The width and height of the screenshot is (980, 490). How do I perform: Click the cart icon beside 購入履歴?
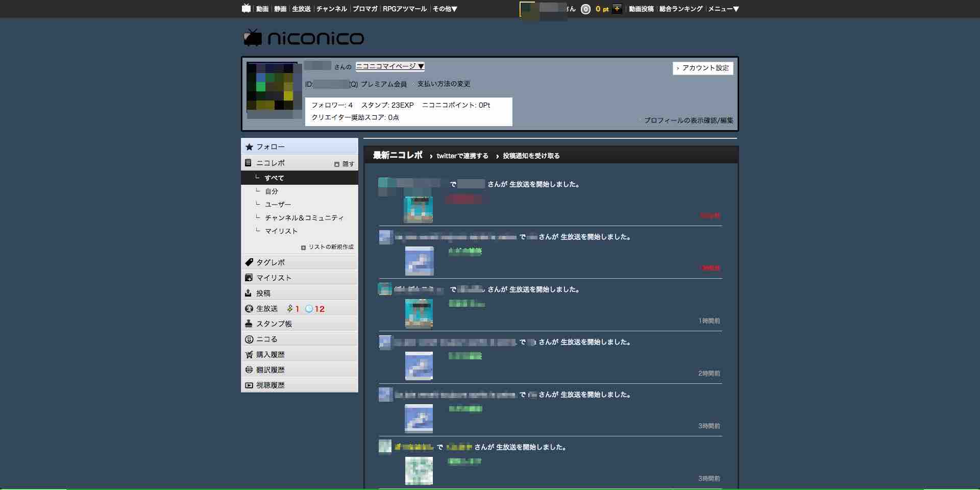point(249,355)
